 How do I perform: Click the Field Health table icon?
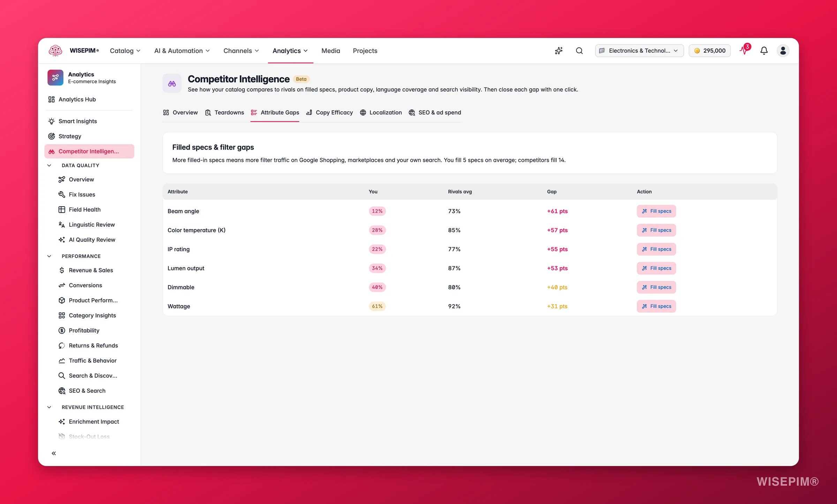click(62, 209)
